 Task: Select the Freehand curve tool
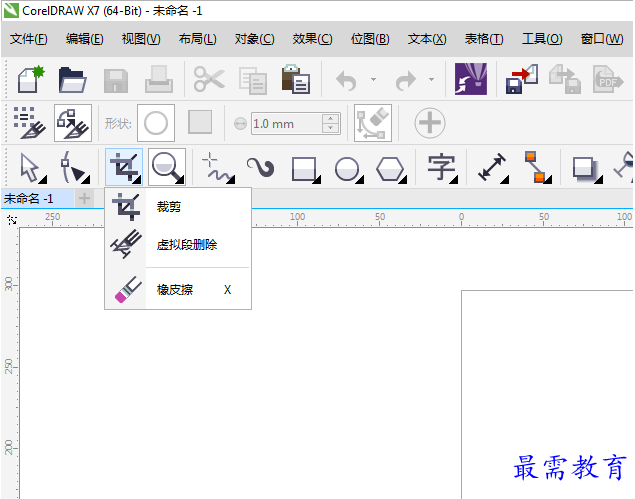[218, 167]
